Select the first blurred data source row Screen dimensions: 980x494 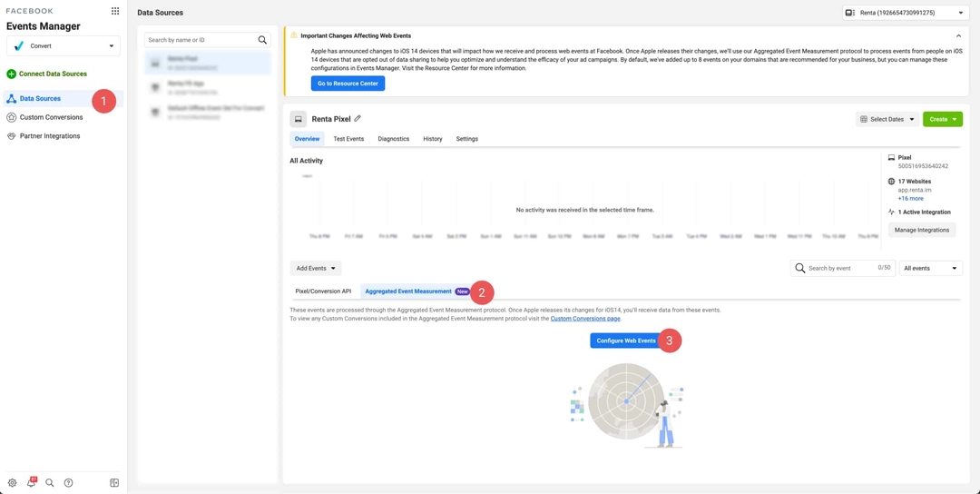208,63
